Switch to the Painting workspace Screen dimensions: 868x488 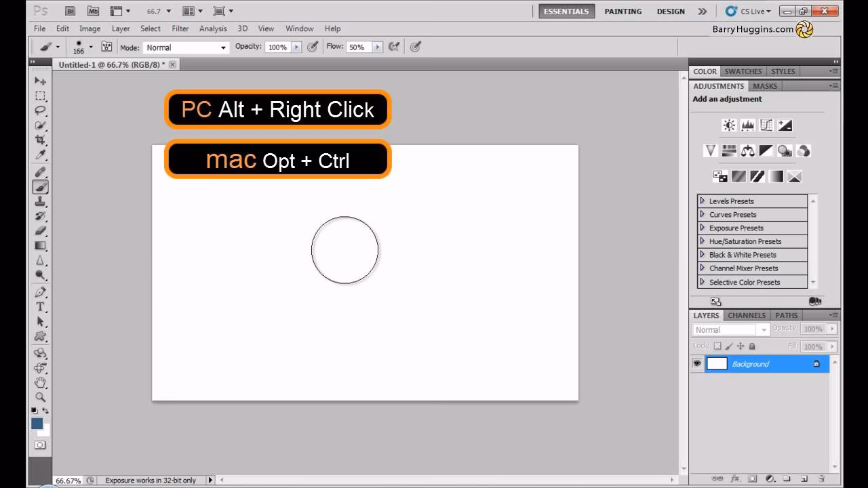click(623, 11)
